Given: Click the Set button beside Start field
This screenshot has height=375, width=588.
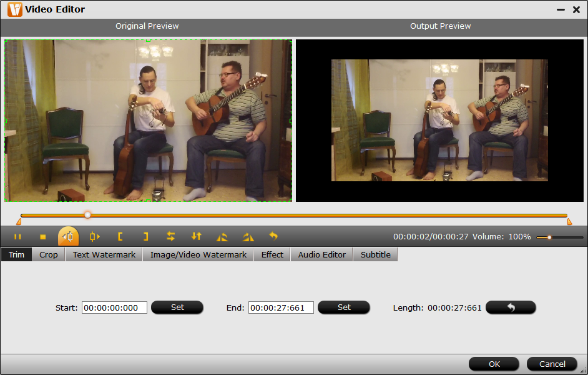Looking at the screenshot, I should tap(177, 307).
